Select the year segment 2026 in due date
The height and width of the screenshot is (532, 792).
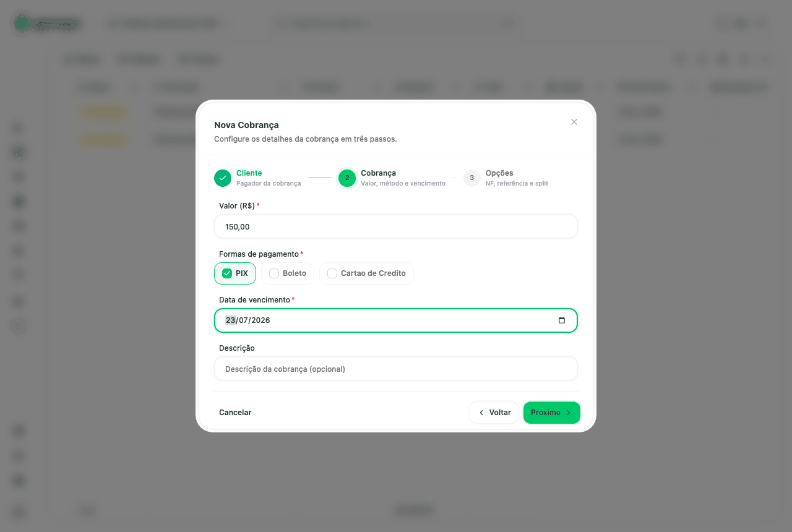(x=260, y=320)
